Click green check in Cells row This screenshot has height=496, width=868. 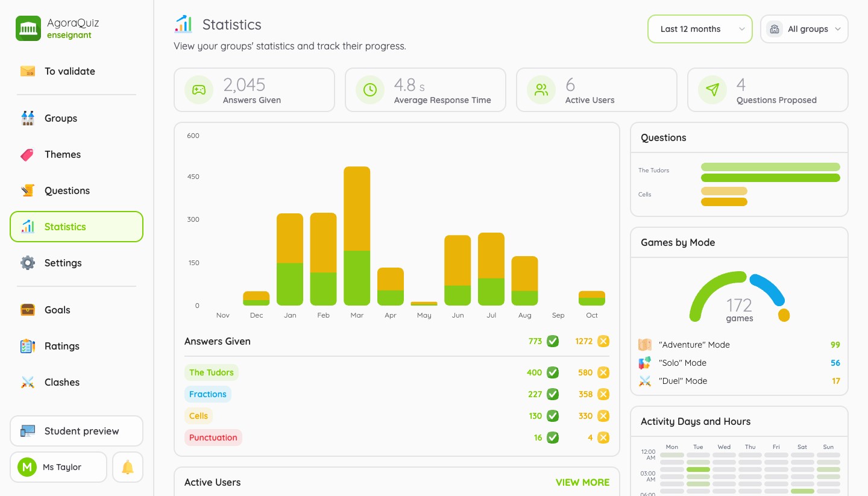(x=553, y=416)
